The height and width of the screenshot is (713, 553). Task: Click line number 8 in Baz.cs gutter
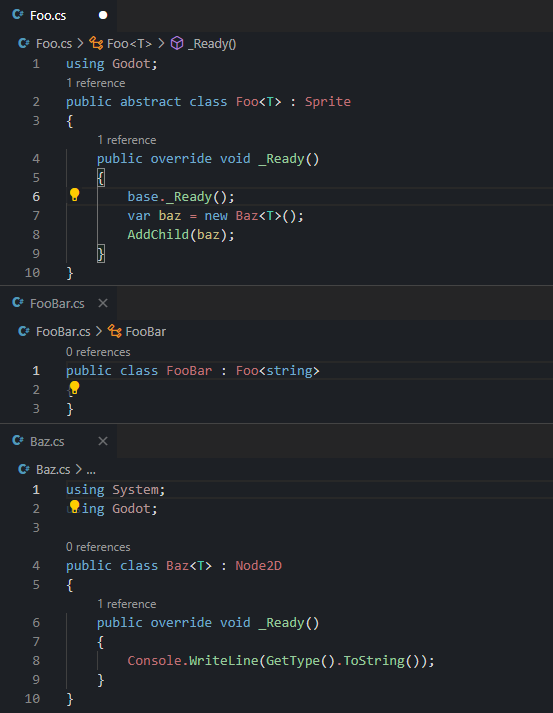click(x=36, y=661)
